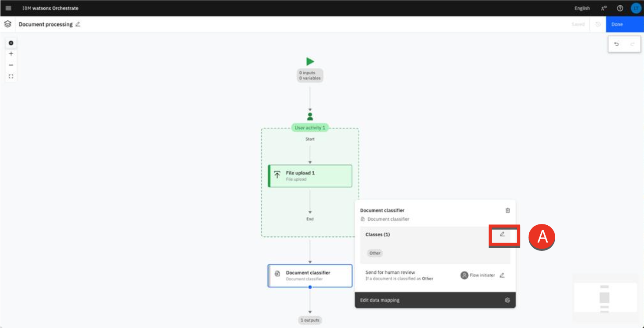Screen dimensions: 644x328
Task: Click the Other class tag
Action: pyautogui.click(x=375, y=253)
